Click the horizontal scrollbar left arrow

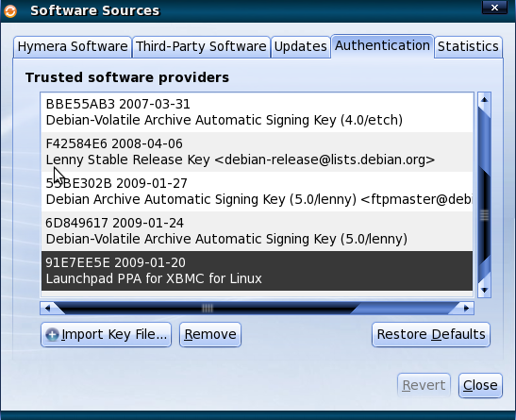tap(47, 309)
